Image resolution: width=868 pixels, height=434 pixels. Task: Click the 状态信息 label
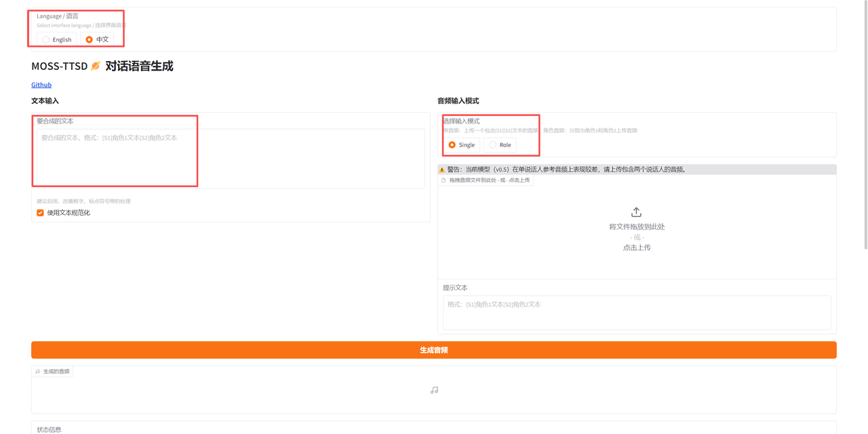49,429
